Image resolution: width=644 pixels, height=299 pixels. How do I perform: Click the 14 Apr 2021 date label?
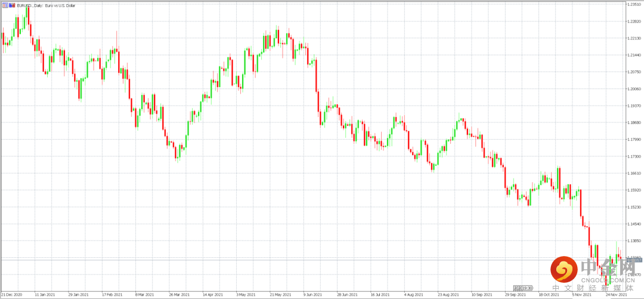[212, 295]
